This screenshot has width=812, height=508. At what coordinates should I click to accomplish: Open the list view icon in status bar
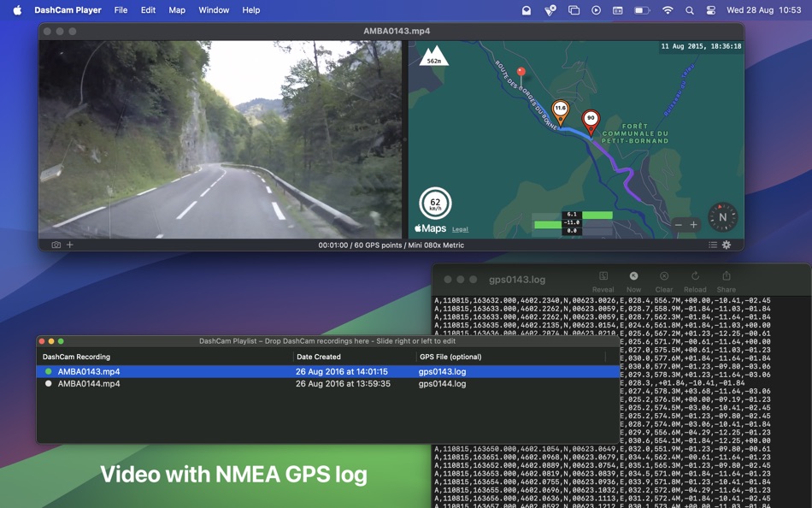[713, 245]
